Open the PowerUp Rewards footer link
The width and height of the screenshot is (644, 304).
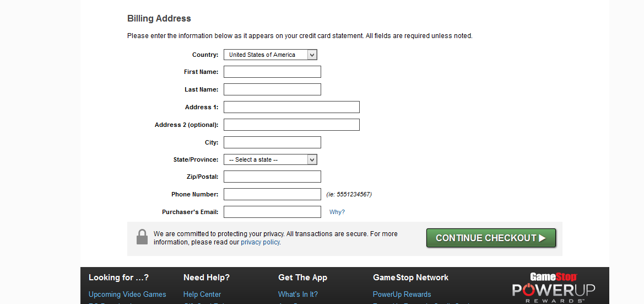pyautogui.click(x=402, y=294)
